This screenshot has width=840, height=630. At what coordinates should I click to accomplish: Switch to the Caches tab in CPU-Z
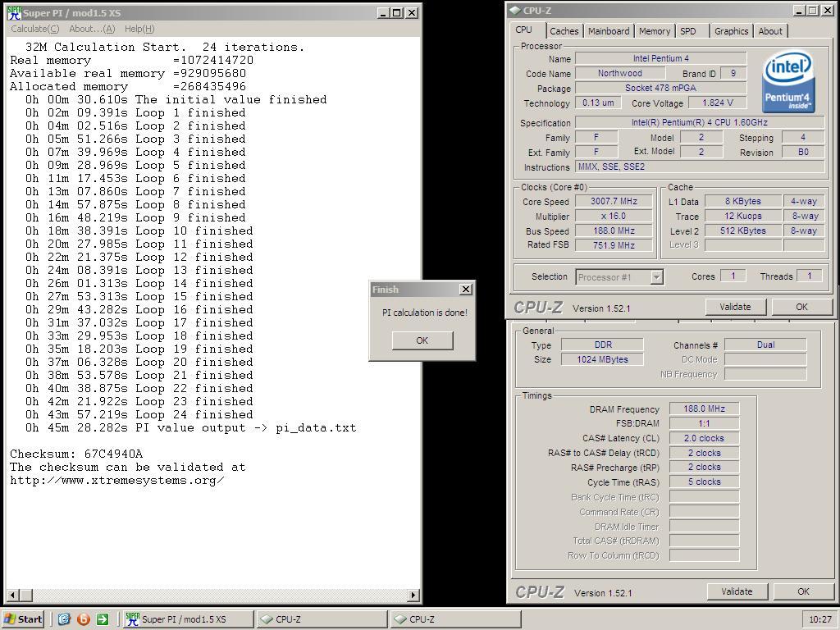pyautogui.click(x=564, y=31)
